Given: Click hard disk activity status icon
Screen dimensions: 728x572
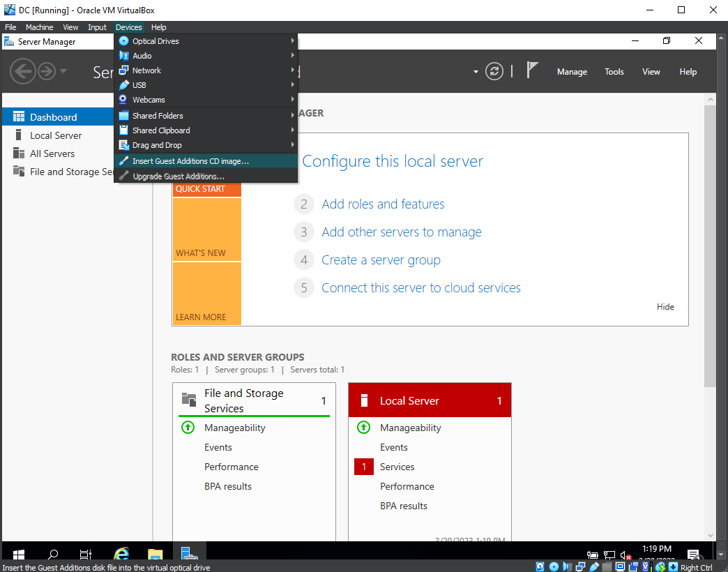Looking at the screenshot, I should click(540, 566).
